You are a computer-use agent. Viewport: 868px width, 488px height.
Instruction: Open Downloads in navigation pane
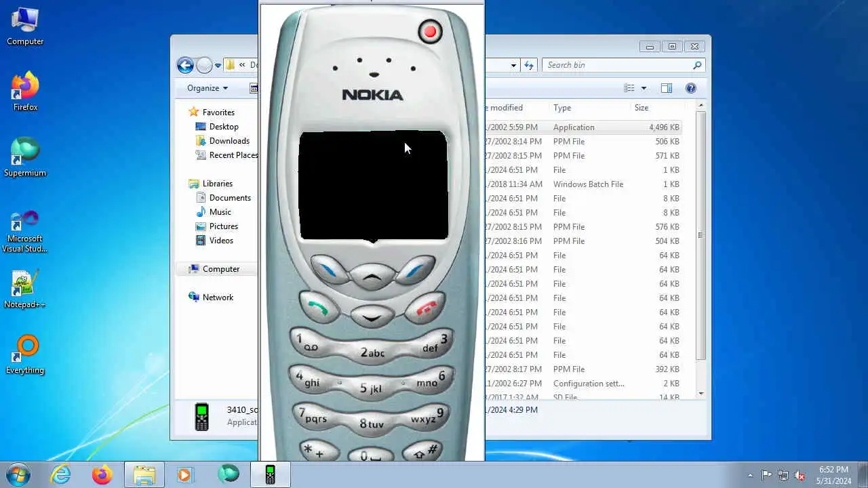pyautogui.click(x=229, y=141)
